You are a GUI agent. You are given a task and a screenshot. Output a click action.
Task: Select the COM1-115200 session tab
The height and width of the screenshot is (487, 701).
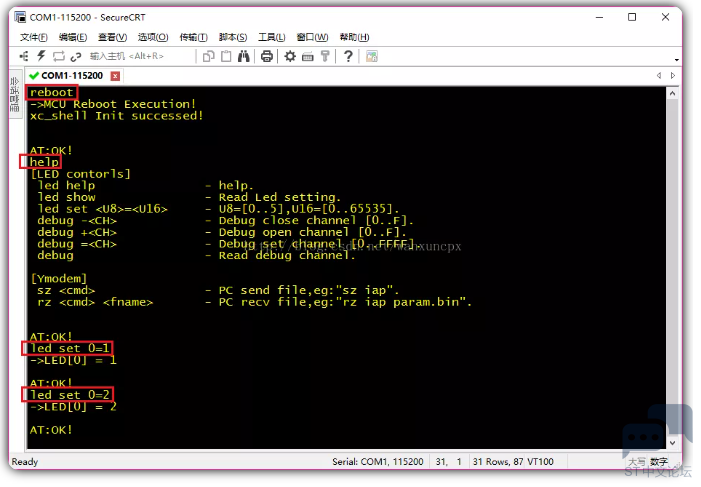[70, 75]
